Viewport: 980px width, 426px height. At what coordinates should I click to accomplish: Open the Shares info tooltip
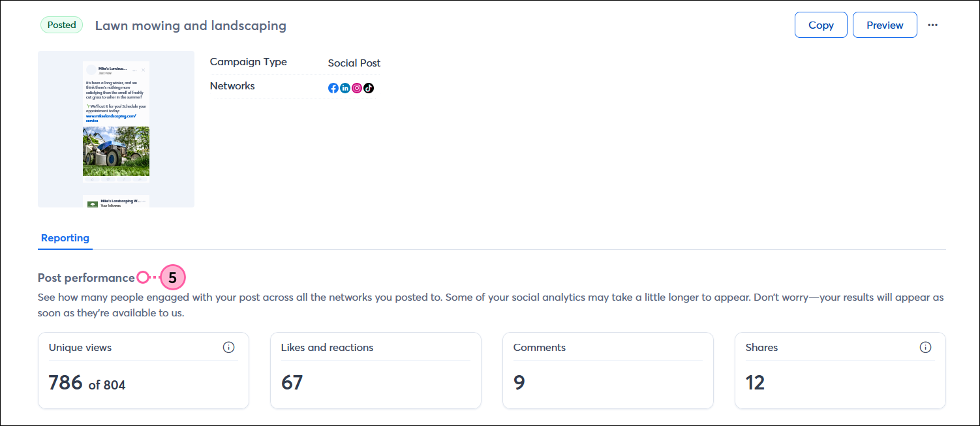tap(926, 347)
